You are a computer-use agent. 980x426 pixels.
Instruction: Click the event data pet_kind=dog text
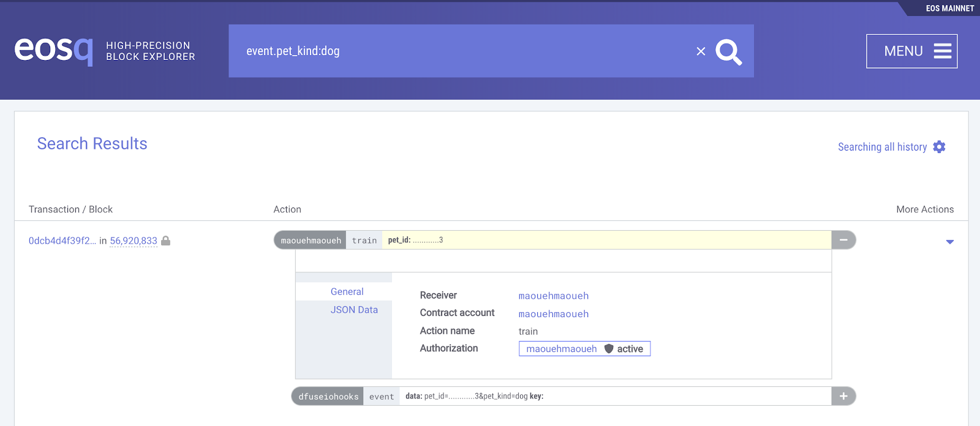click(x=475, y=396)
